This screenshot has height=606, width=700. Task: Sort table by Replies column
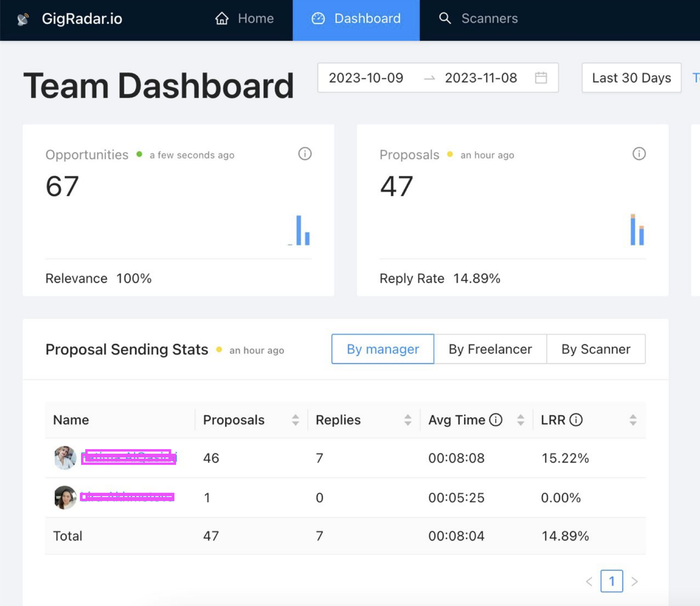pos(408,420)
